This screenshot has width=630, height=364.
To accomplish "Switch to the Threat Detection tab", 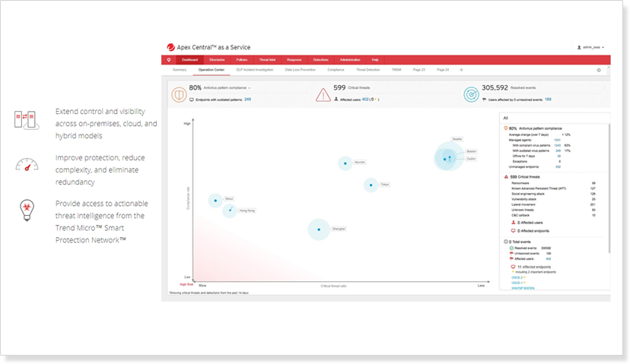I will [x=368, y=70].
